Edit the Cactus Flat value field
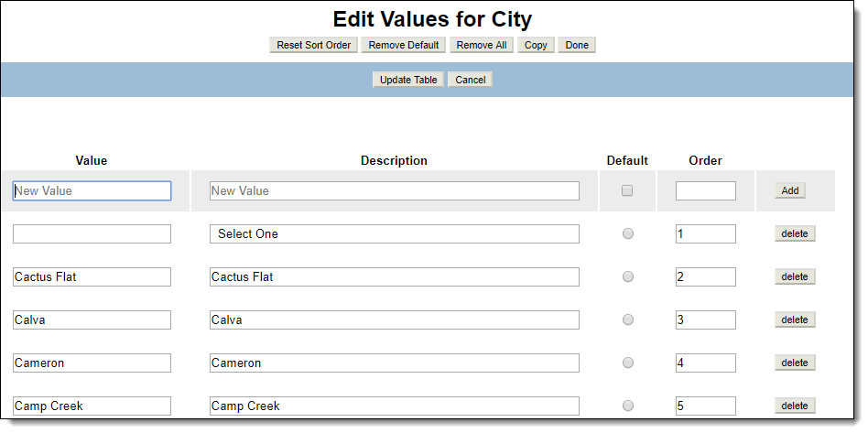The height and width of the screenshot is (433, 868). pos(92,276)
